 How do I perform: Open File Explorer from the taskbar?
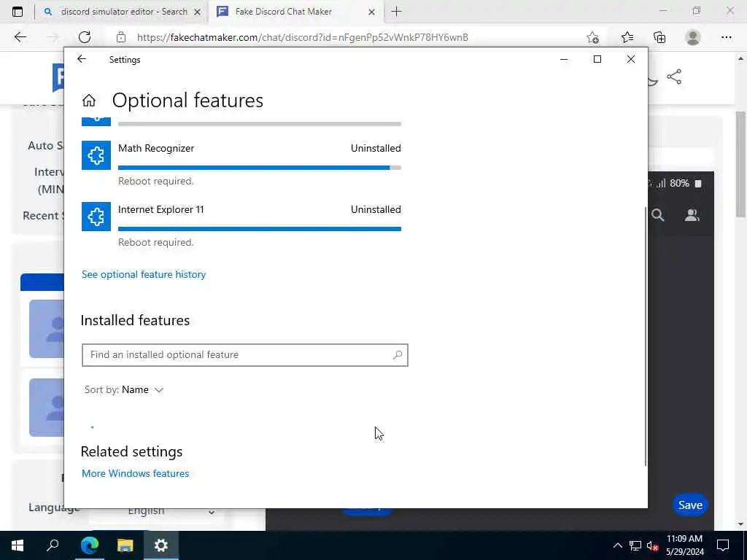(125, 545)
